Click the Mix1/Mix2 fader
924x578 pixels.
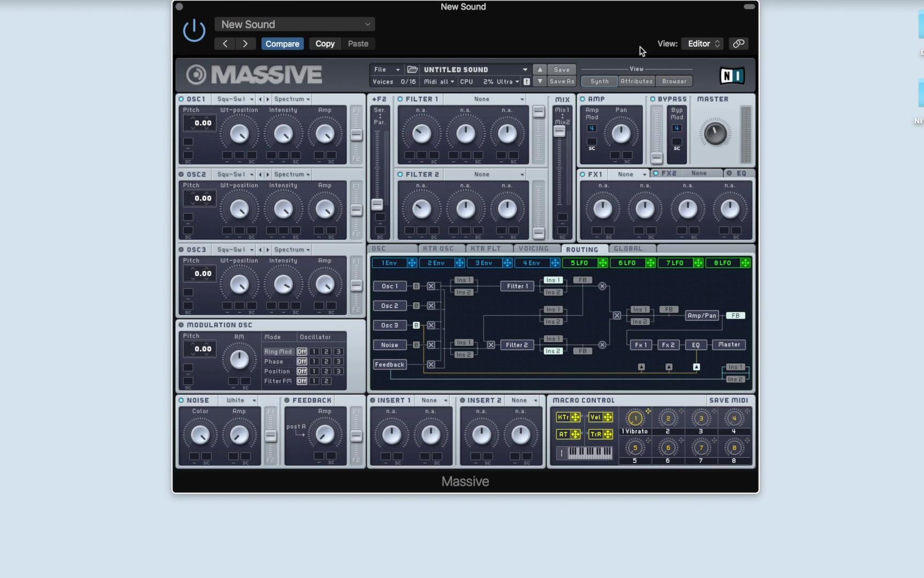click(x=559, y=131)
